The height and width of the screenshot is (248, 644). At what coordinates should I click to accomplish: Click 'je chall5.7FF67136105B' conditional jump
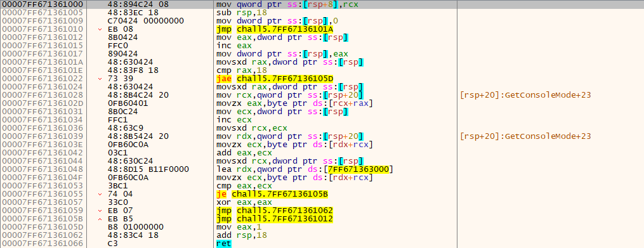273,193
